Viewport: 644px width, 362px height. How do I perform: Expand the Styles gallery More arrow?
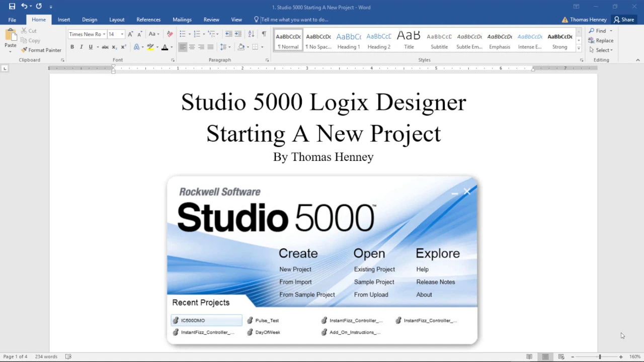pos(579,48)
